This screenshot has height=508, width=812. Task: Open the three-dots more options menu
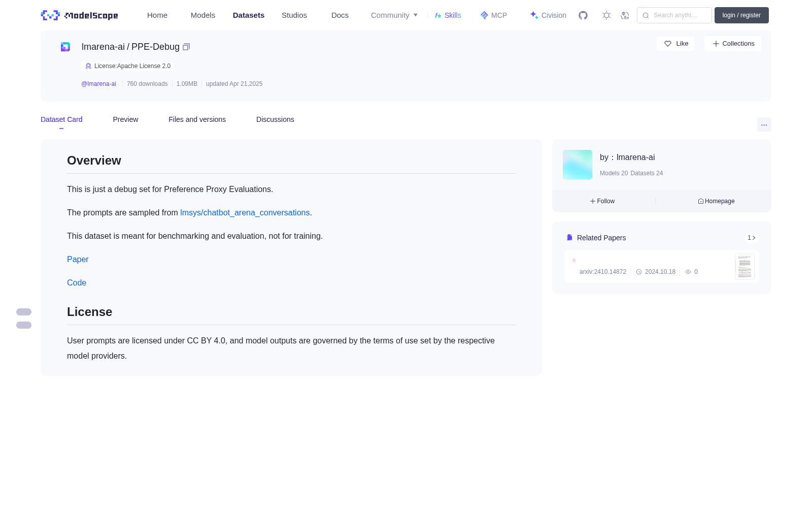click(x=764, y=124)
